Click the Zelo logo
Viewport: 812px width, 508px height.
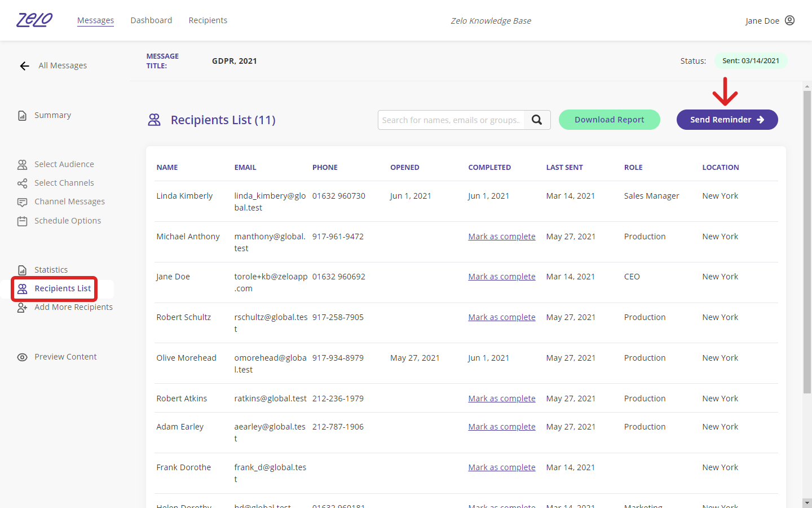coord(34,20)
